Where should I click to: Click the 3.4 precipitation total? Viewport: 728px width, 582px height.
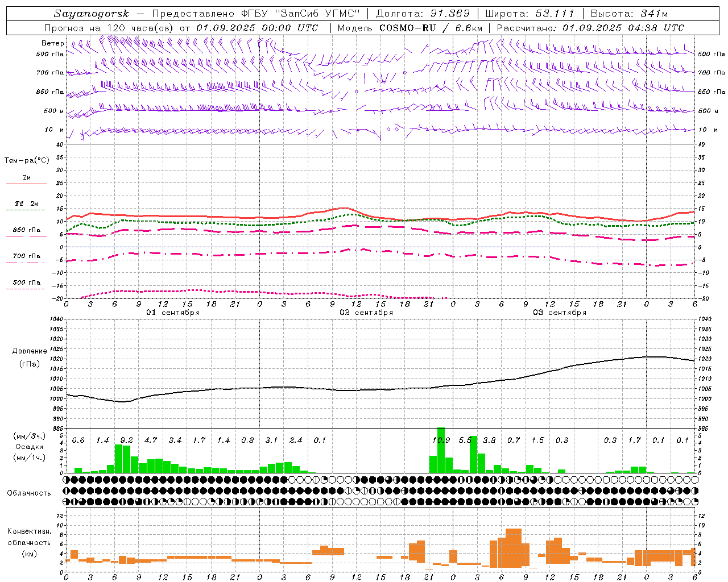coord(175,440)
